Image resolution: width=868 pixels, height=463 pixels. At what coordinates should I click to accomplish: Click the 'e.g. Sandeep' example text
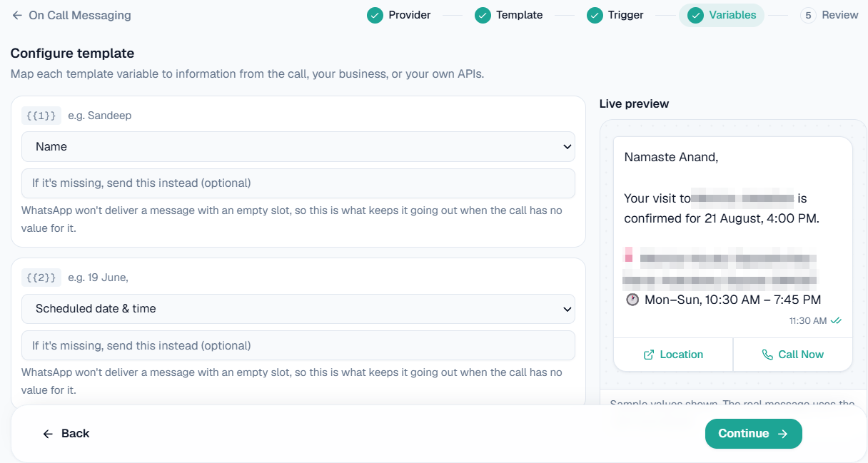pyautogui.click(x=100, y=116)
